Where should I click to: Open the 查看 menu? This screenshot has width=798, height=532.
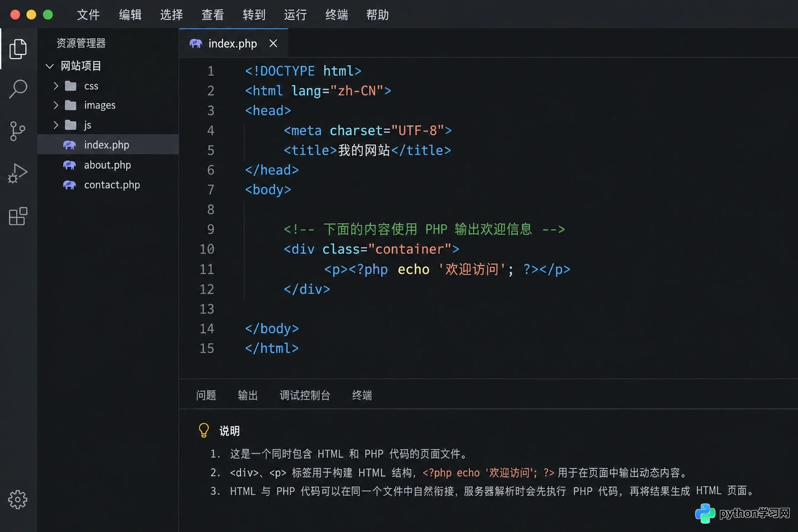(213, 15)
